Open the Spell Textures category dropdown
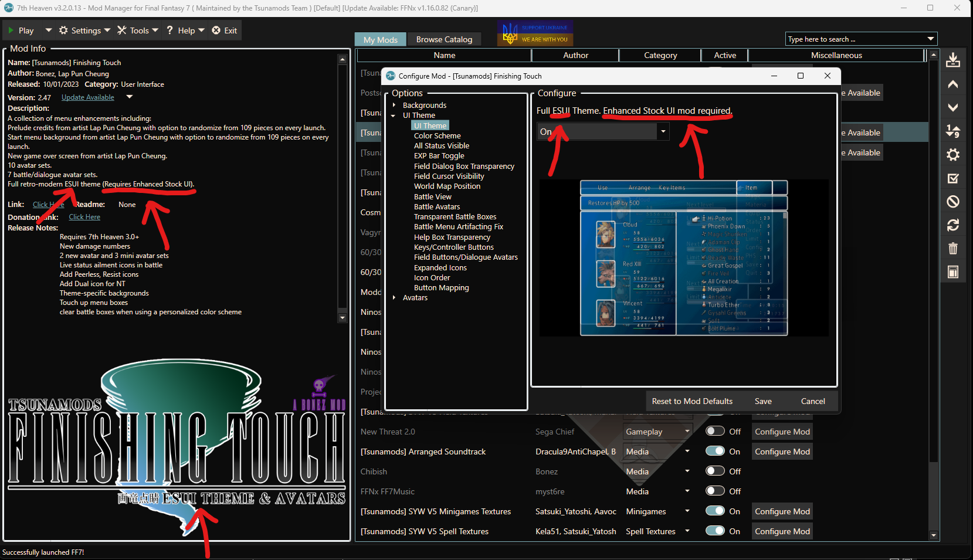This screenshot has width=973, height=560. coord(687,531)
